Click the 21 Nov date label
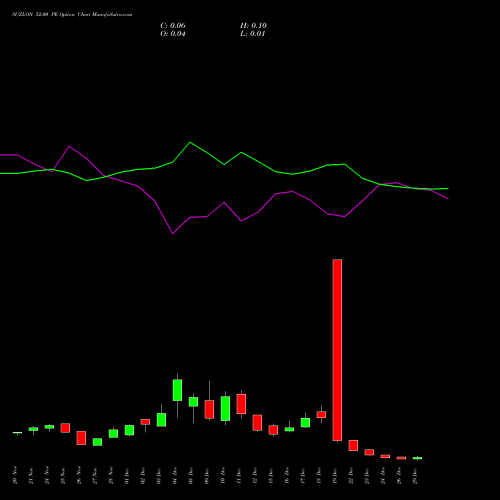 pyautogui.click(x=31, y=475)
